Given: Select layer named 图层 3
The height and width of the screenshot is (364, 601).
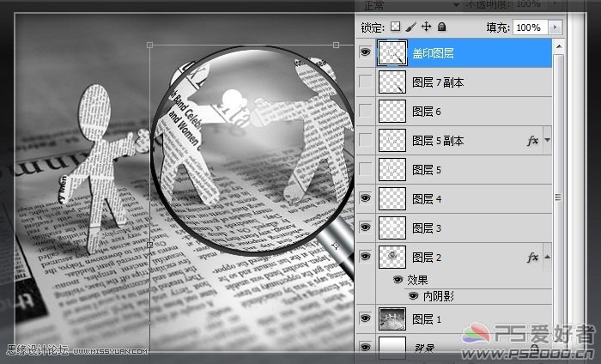Looking at the screenshot, I should [x=426, y=227].
